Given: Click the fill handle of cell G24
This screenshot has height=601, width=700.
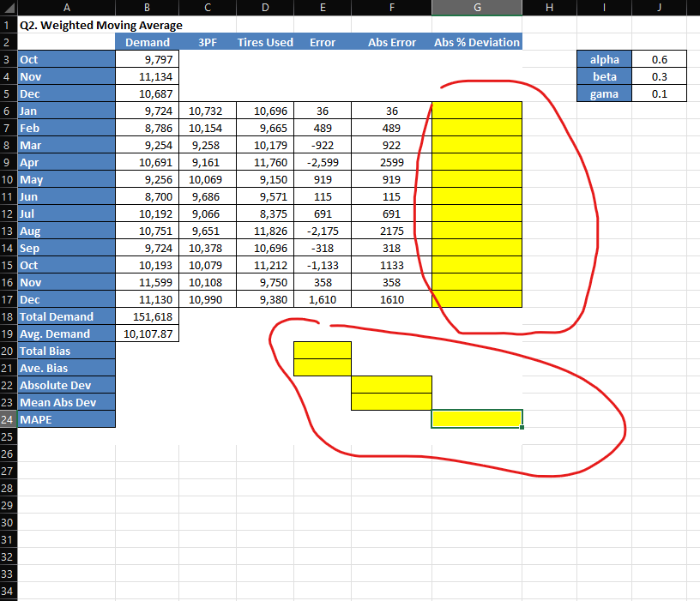Looking at the screenshot, I should tap(522, 428).
